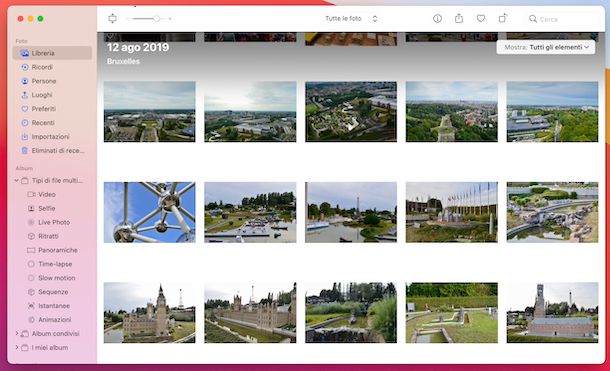Open the Share icon menu
610x371 pixels.
(459, 18)
